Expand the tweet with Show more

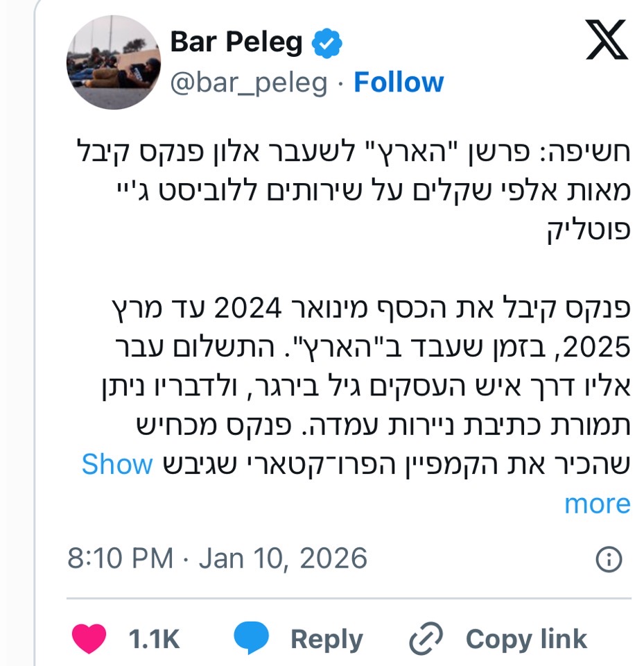116,464
